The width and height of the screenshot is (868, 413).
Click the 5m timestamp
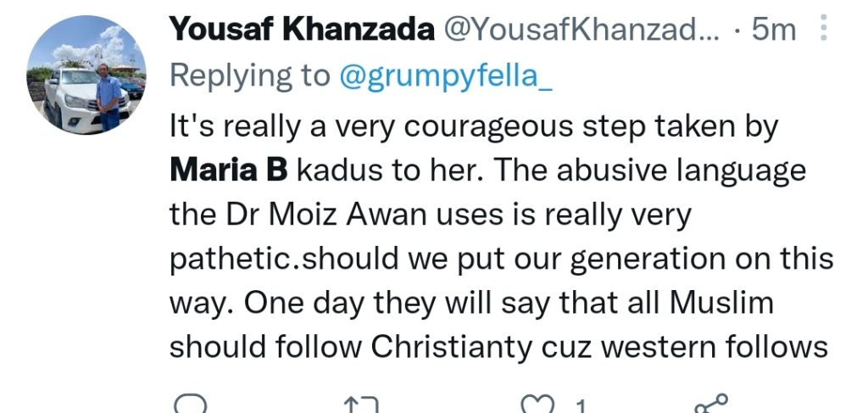[x=774, y=31]
